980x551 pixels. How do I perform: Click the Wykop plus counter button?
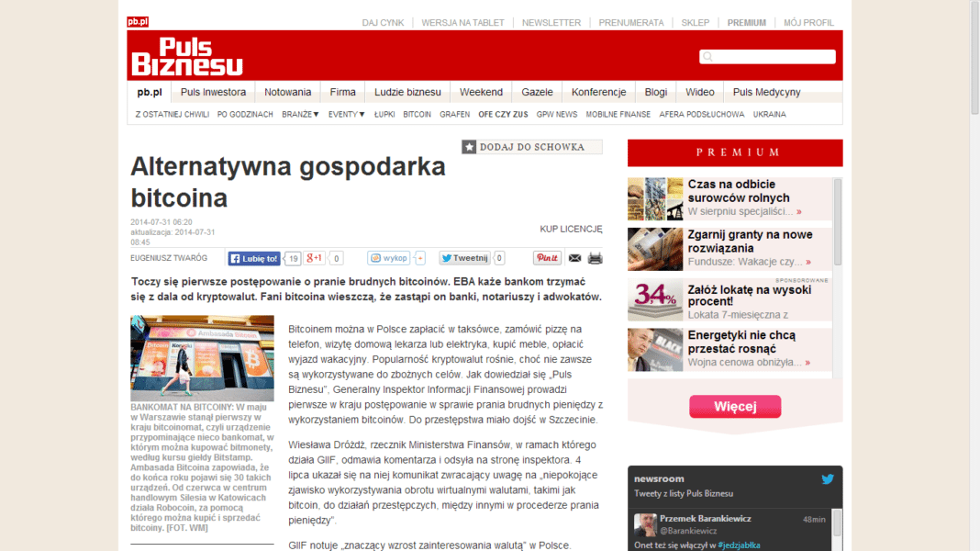[419, 258]
